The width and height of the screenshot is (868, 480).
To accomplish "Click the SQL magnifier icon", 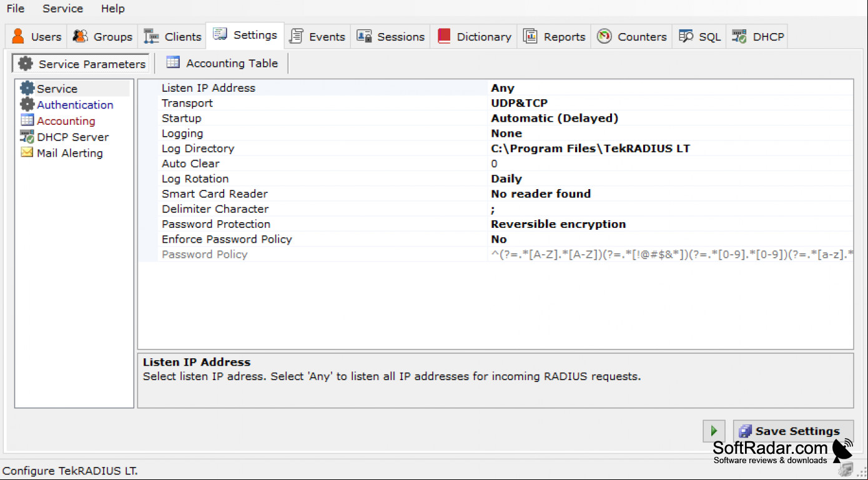I will tap(686, 36).
